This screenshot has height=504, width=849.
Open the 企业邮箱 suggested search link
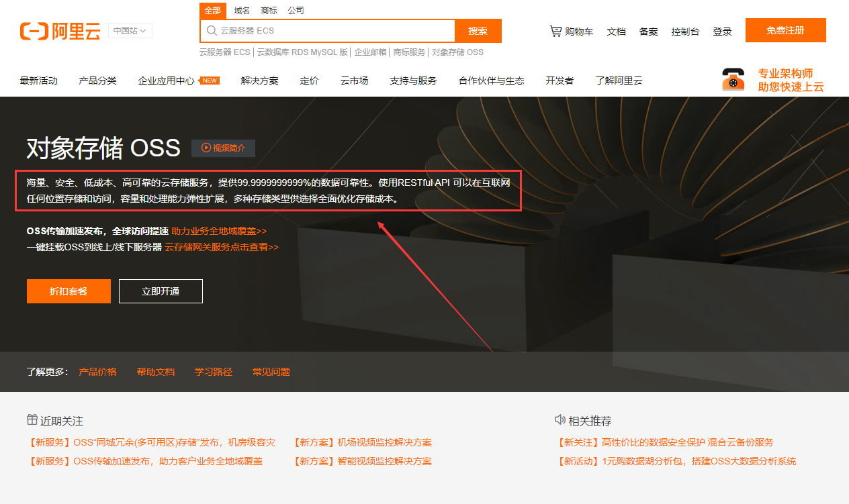coord(371,52)
